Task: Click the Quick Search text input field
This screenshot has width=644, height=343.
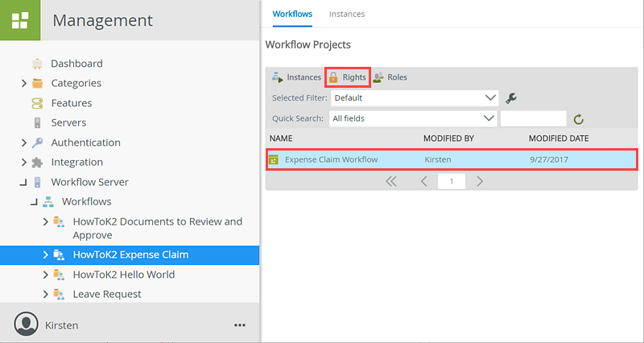Action: pos(534,118)
